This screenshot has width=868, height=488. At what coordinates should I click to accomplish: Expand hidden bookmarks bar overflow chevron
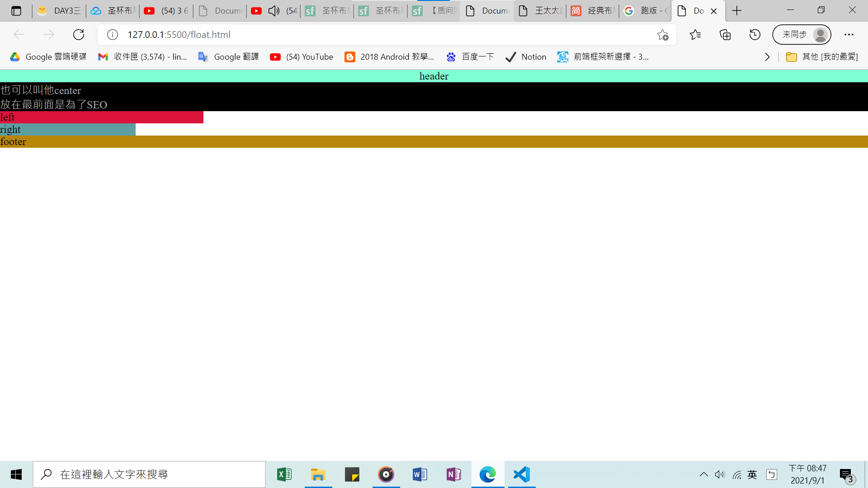click(x=767, y=57)
